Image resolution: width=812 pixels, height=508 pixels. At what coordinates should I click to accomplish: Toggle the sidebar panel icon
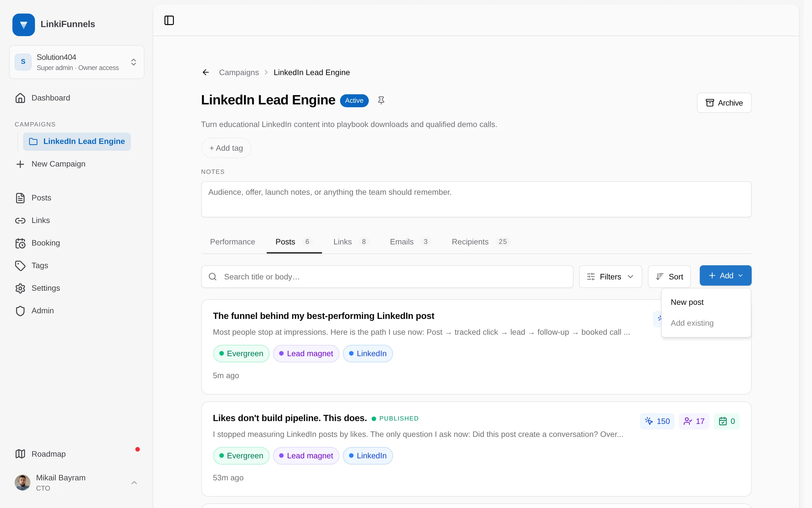tap(169, 21)
